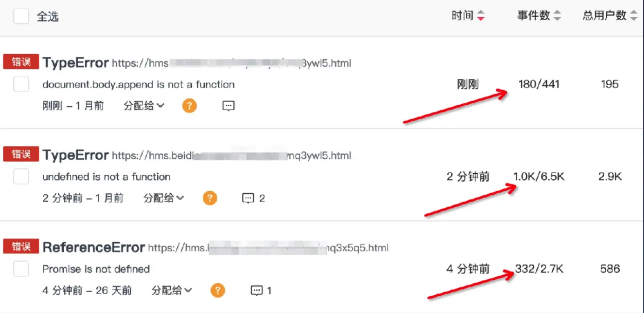Expand 分配给 dropdown in ReferenceError row
This screenshot has height=313, width=644.
coord(172,290)
